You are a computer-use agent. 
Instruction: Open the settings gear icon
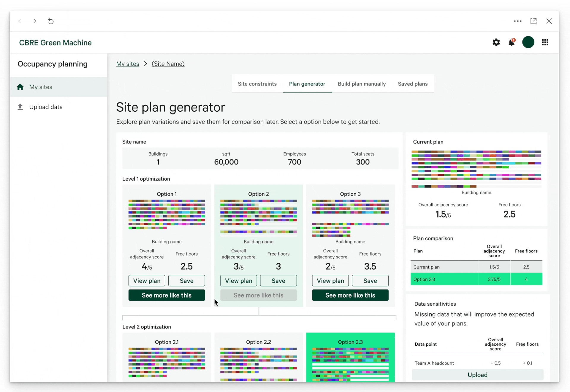pos(496,42)
